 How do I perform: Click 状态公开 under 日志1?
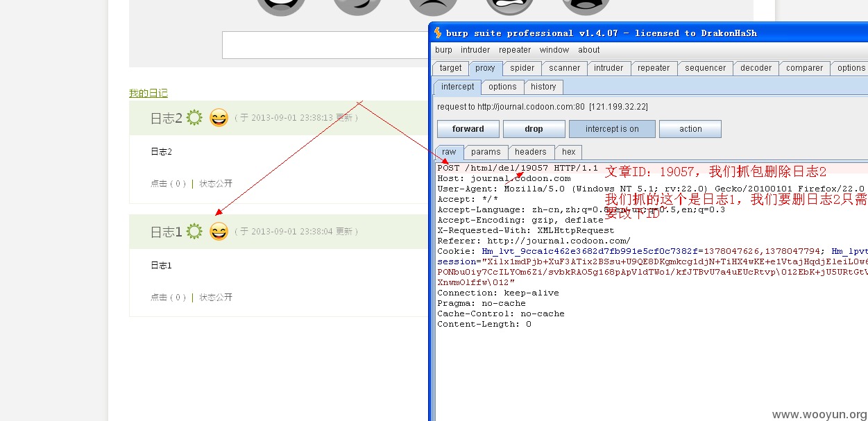[216, 298]
